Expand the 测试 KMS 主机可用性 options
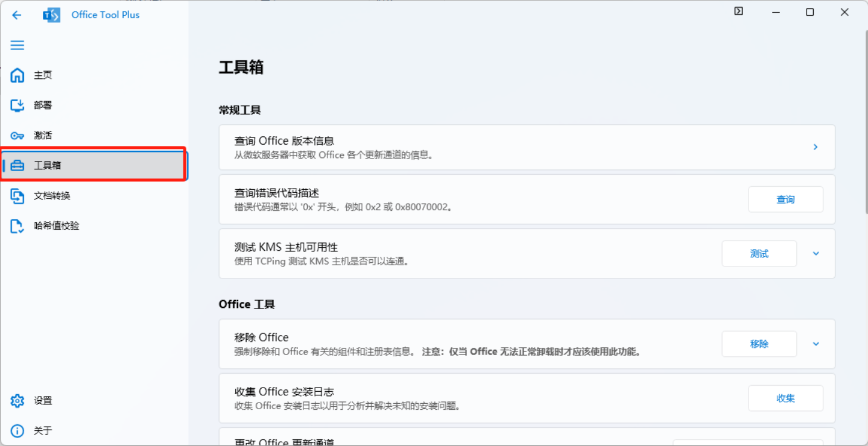The height and width of the screenshot is (446, 868). pyautogui.click(x=816, y=254)
